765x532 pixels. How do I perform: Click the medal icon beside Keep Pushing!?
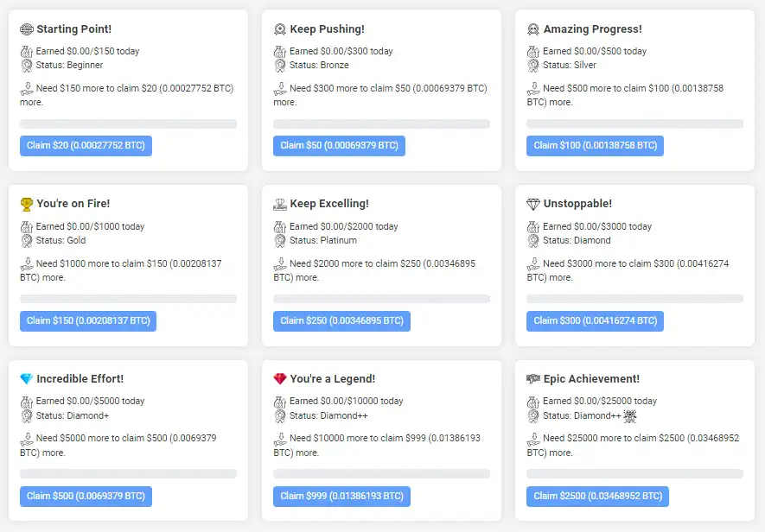[x=279, y=29]
